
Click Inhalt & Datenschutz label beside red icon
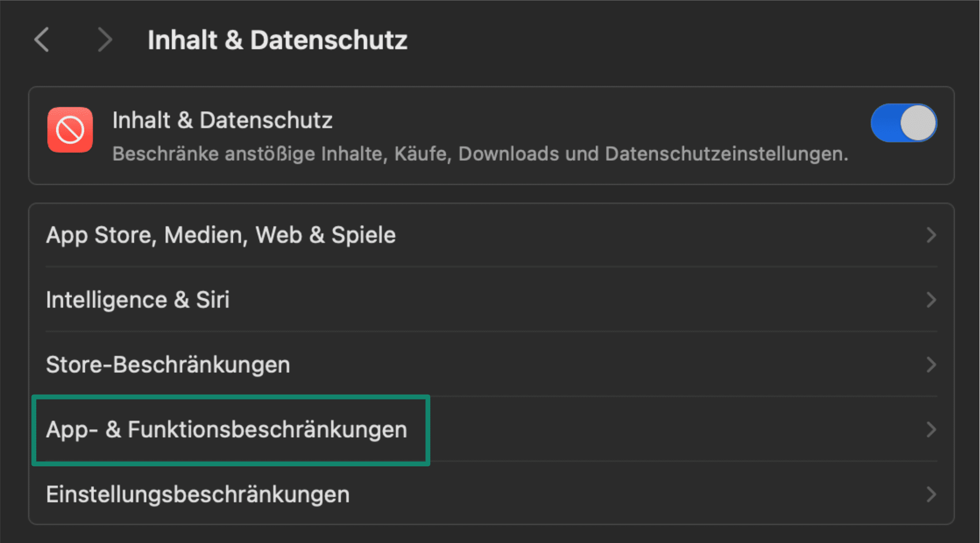(x=222, y=120)
